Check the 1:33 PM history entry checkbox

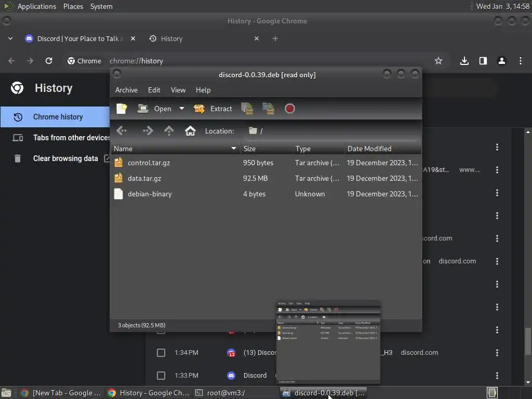point(161,376)
